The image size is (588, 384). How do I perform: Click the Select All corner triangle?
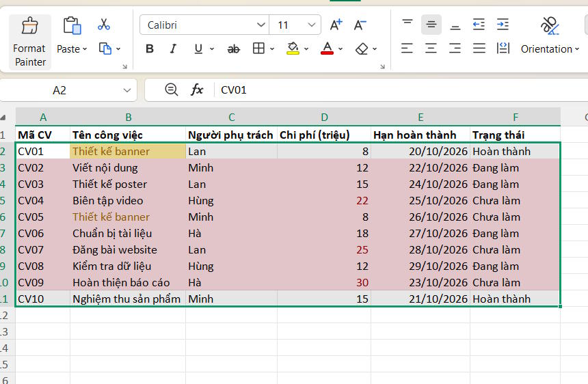point(3,118)
